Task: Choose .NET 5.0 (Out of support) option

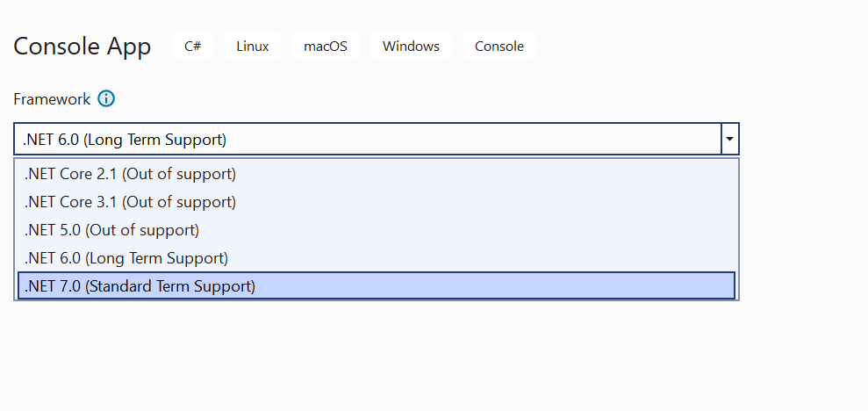Action: [x=377, y=230]
